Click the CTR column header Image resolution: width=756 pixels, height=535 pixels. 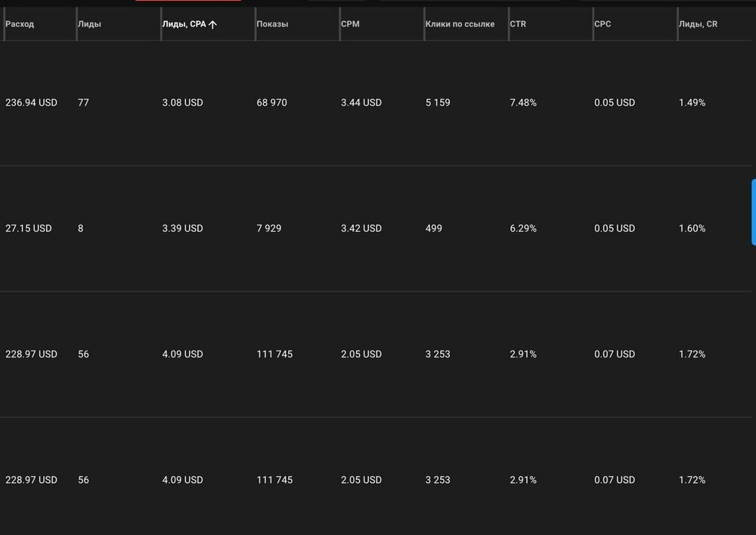(x=518, y=24)
